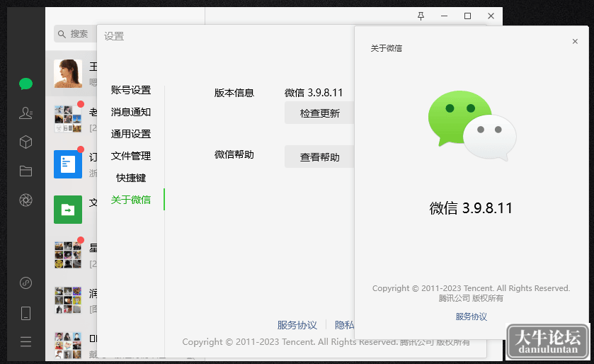
Task: Click the 腾讯公司 版权所有 text in about dialog
Action: tap(472, 298)
